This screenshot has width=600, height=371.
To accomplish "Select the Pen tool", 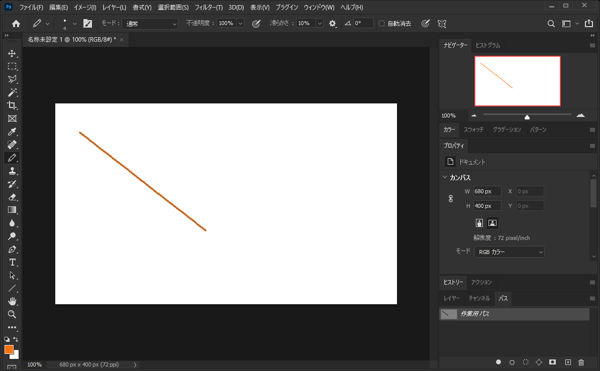I will tap(12, 249).
